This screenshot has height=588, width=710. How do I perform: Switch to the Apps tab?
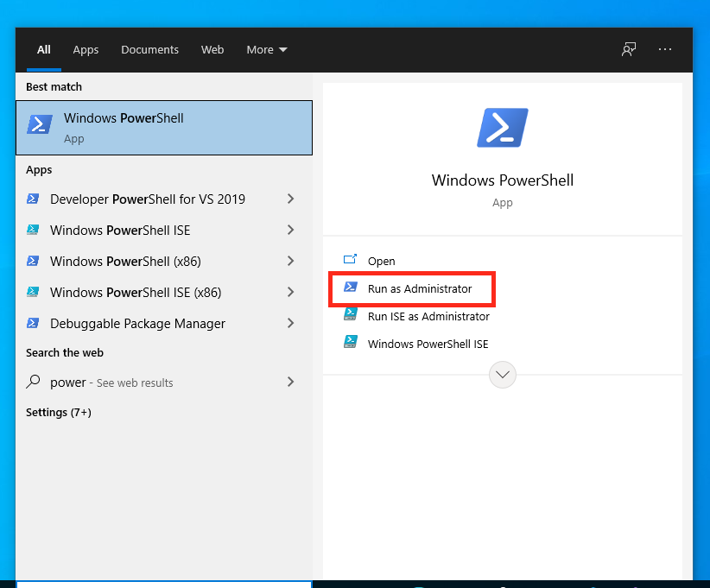click(86, 49)
